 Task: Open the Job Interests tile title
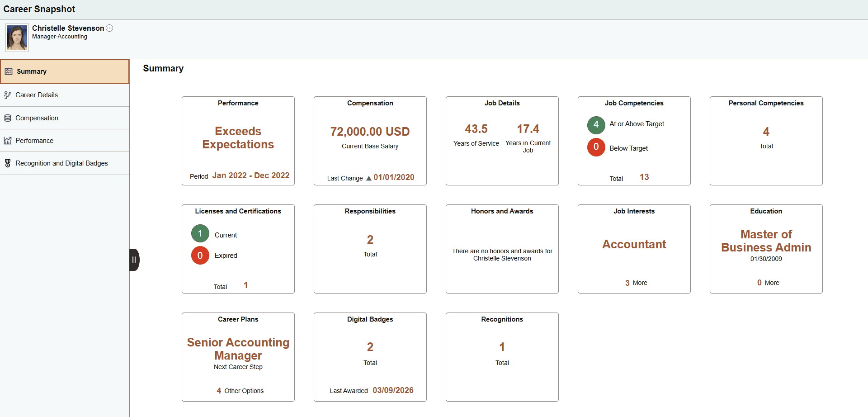(x=634, y=211)
